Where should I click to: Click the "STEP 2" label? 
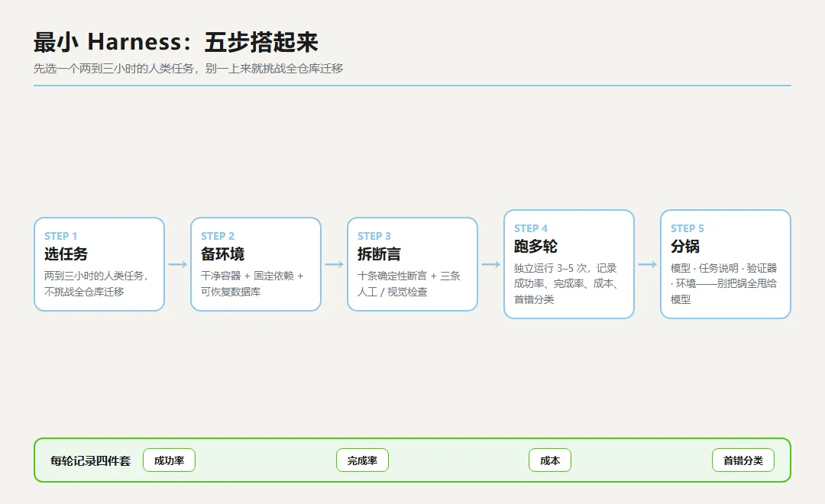pos(217,236)
